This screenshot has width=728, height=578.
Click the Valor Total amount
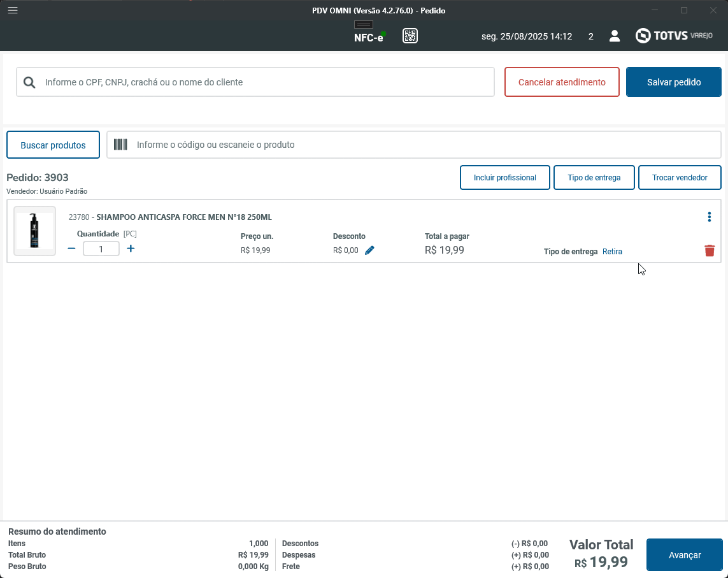[x=601, y=562]
